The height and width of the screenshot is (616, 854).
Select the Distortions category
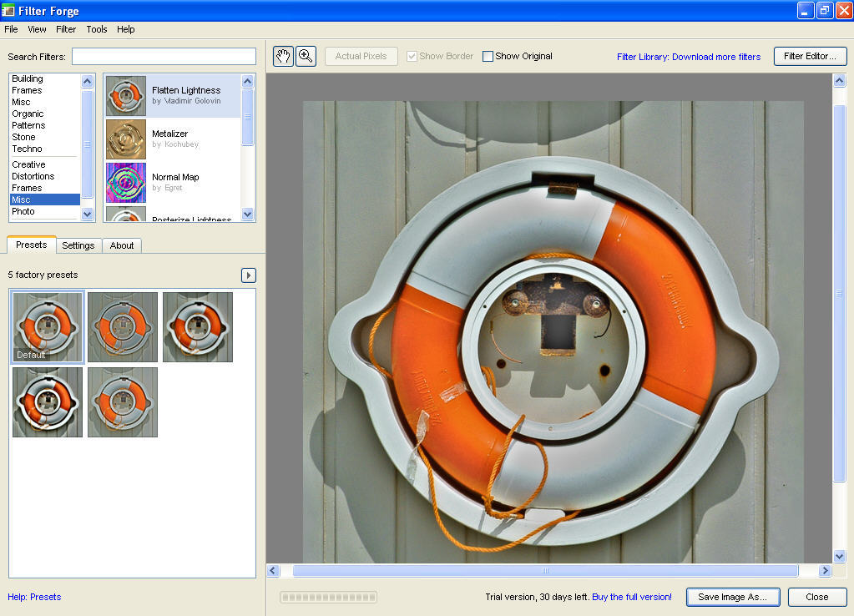coord(33,176)
